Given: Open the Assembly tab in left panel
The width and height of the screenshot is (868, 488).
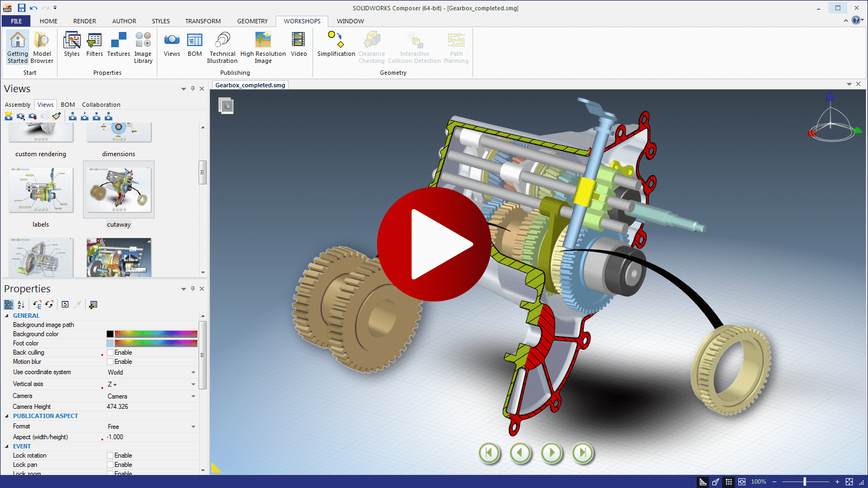Looking at the screenshot, I should tap(17, 105).
